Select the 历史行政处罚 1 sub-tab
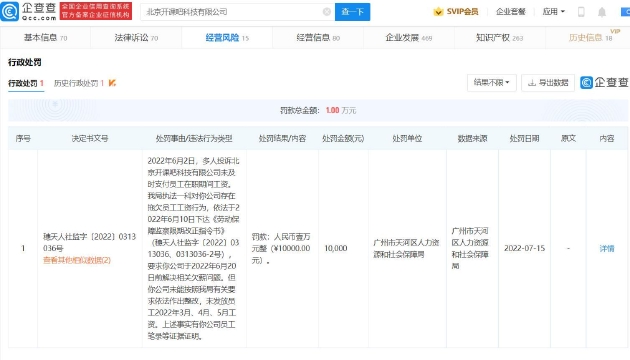Screen dimensions: 630x360 [x=79, y=83]
